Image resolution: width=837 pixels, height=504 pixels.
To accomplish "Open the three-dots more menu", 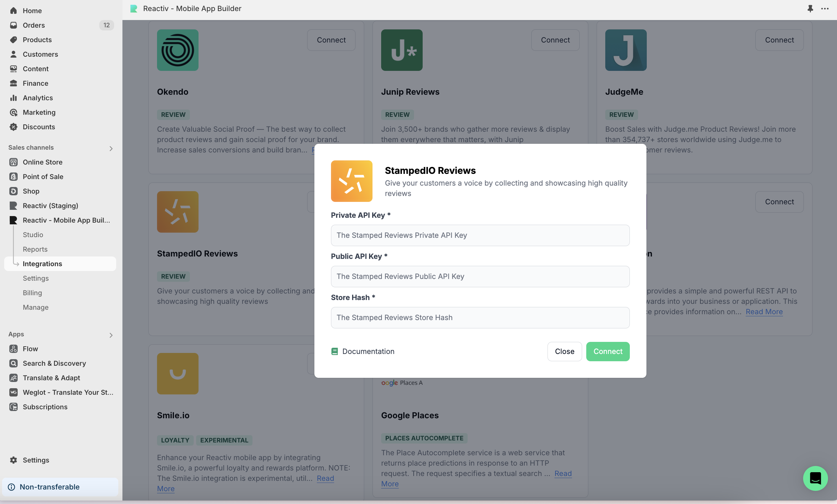I will pyautogui.click(x=825, y=9).
